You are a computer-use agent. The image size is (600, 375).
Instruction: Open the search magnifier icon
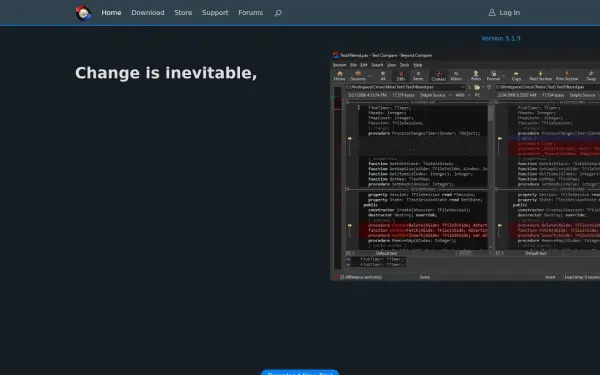[278, 13]
